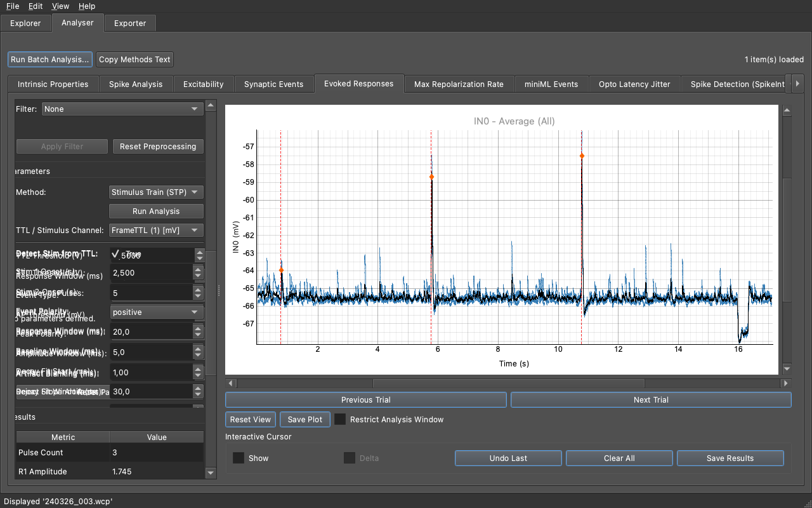Screen dimensions: 812x508
Task: Click the '1 item(s) loaded' text
Action: tap(774, 60)
